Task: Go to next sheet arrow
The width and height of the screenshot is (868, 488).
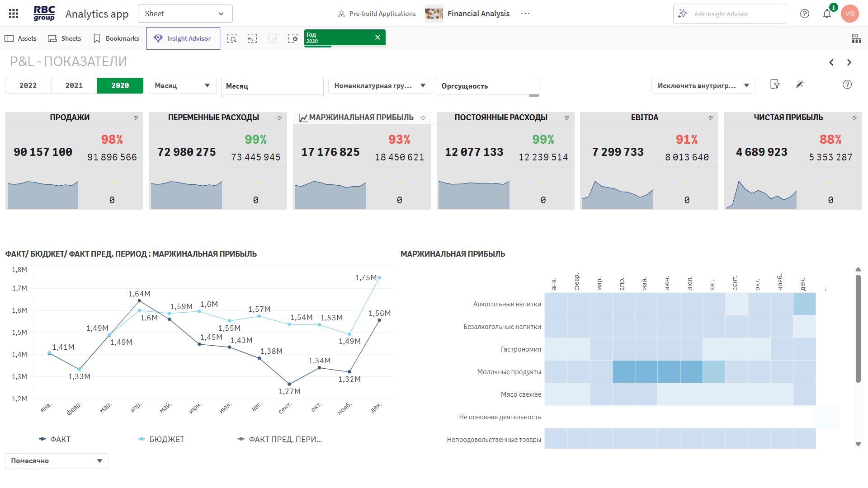Action: point(849,62)
